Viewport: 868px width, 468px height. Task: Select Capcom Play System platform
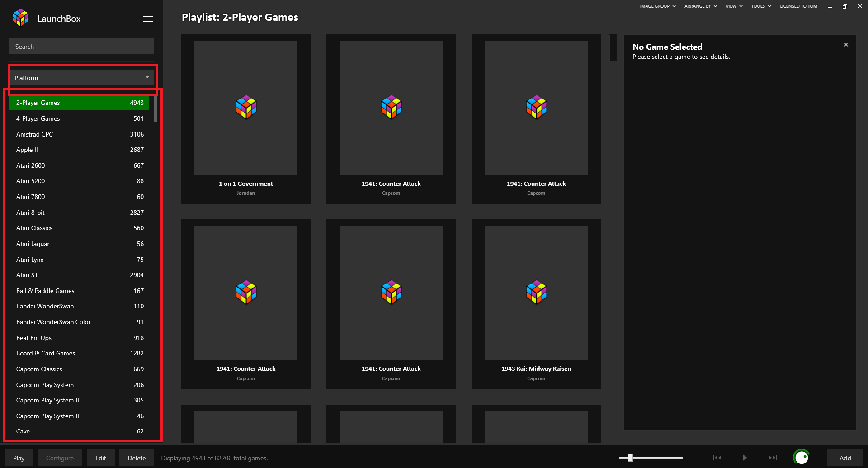(x=79, y=385)
